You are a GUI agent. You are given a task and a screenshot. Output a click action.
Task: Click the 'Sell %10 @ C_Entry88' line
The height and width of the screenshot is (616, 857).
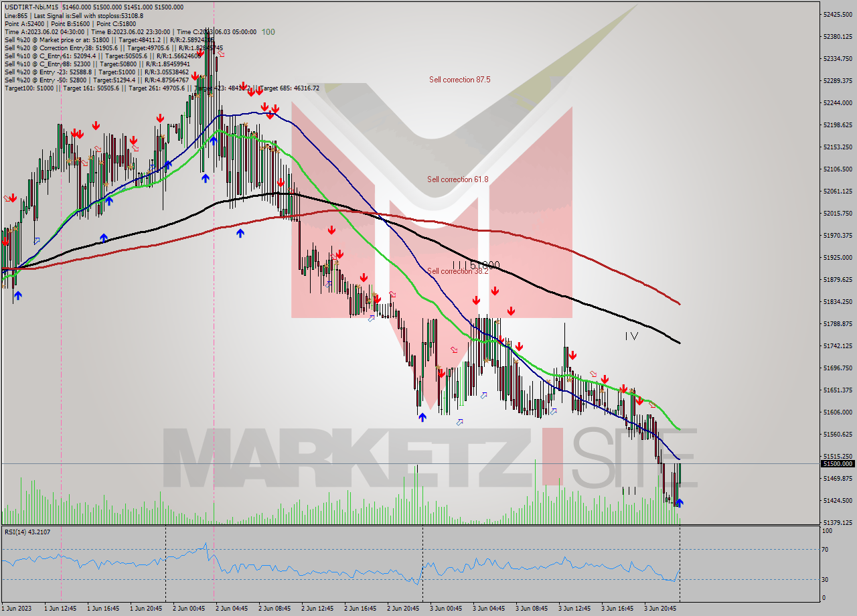[x=97, y=64]
